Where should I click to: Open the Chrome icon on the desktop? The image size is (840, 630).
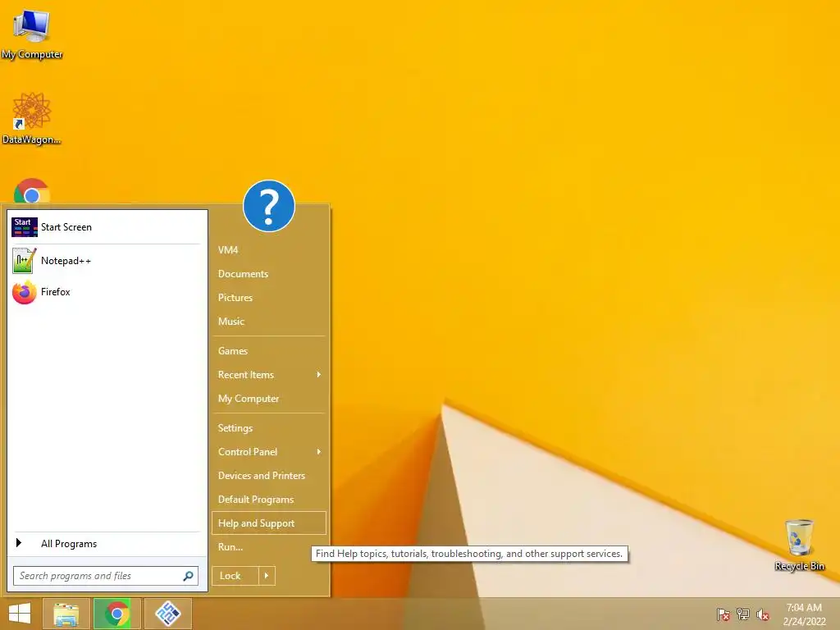click(x=32, y=191)
